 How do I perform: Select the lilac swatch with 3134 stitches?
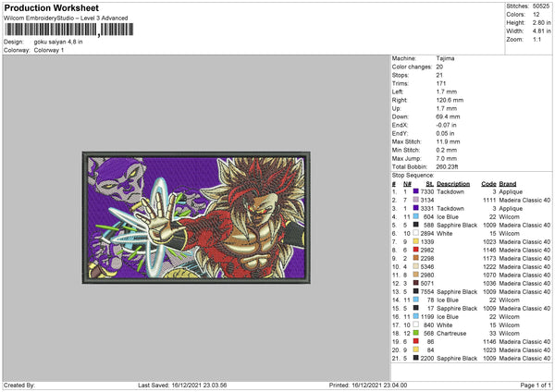pyautogui.click(x=416, y=200)
